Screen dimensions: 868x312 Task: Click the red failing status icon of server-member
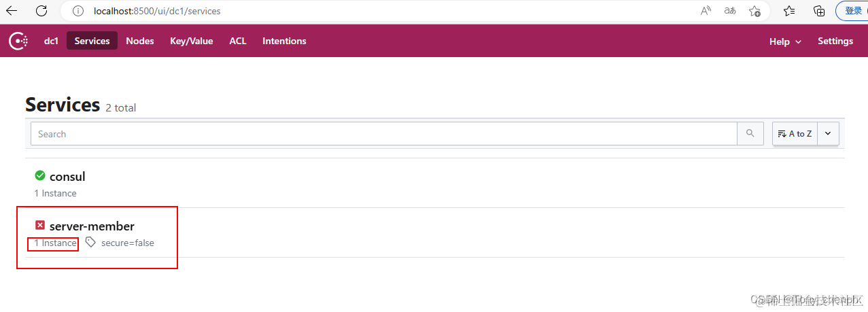click(40, 225)
